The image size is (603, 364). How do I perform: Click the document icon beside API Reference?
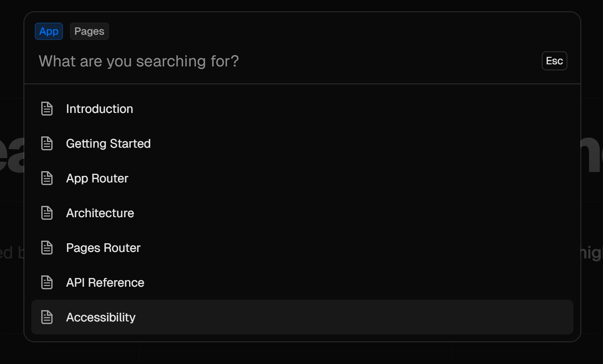[x=47, y=282]
